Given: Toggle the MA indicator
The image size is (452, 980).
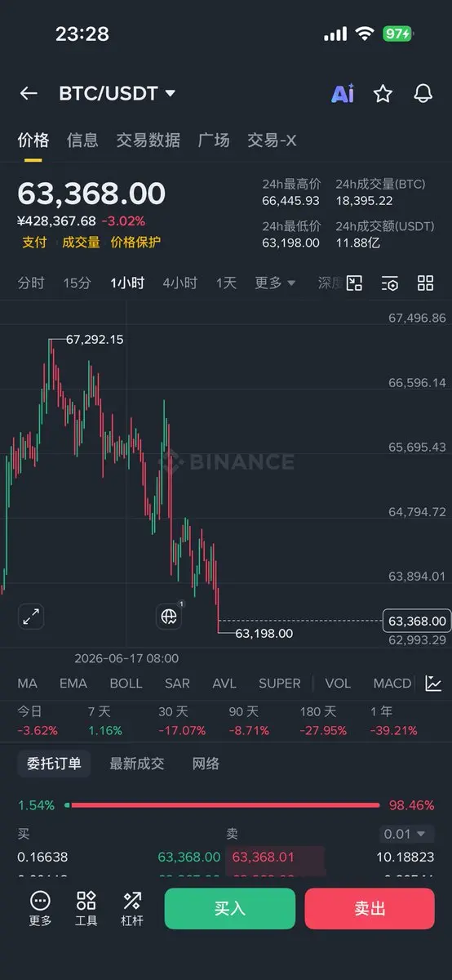Looking at the screenshot, I should (27, 684).
